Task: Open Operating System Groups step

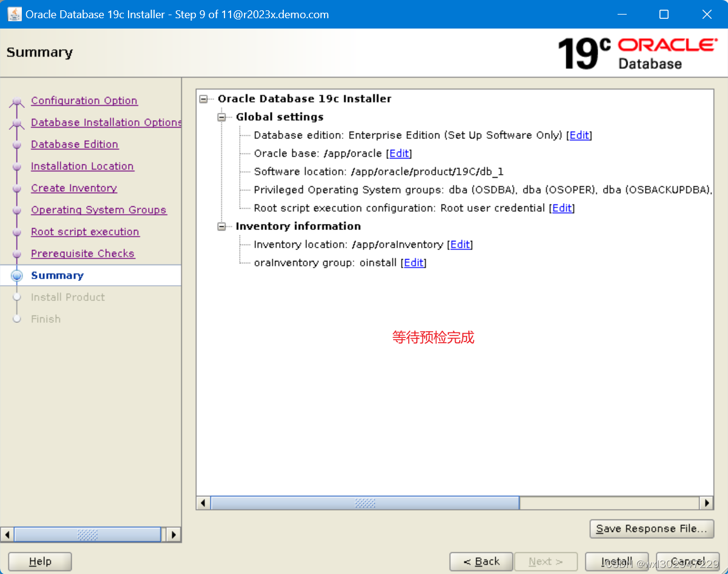Action: pyautogui.click(x=99, y=210)
